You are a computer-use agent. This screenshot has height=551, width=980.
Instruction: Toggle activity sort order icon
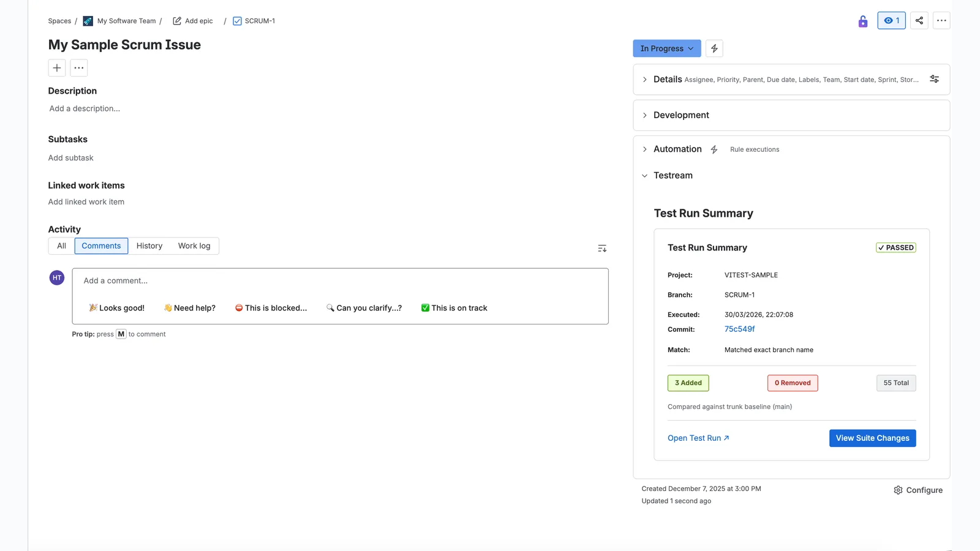(x=602, y=249)
